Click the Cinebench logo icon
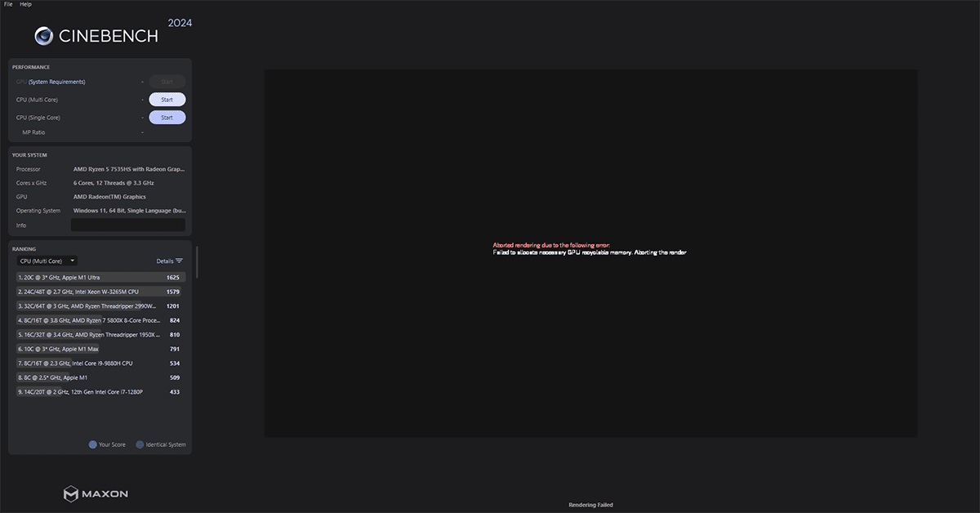The width and height of the screenshot is (980, 513). pos(44,35)
